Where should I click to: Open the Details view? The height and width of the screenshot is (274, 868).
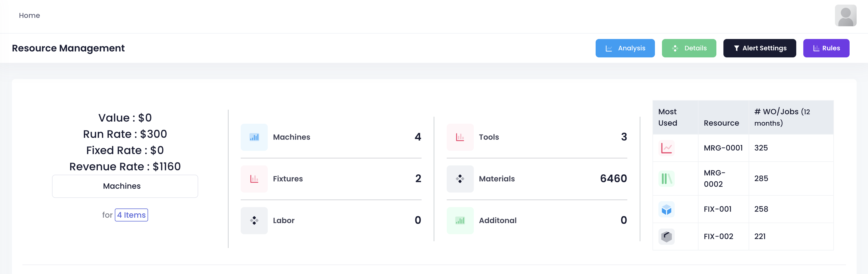tap(689, 48)
